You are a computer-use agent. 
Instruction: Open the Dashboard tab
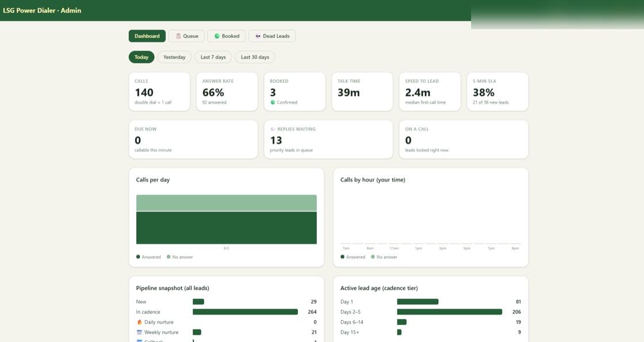coord(147,36)
